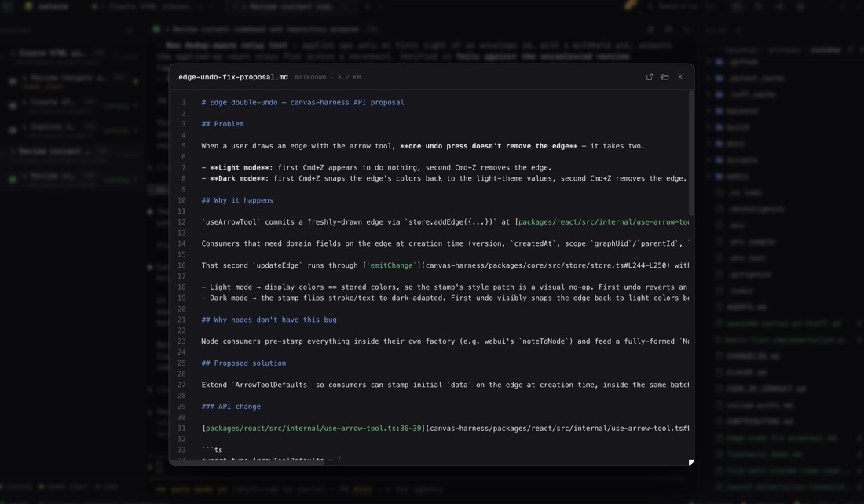
Task: Click the 'Node consumers pre-stamp everything' line
Action: pyautogui.click(x=445, y=341)
